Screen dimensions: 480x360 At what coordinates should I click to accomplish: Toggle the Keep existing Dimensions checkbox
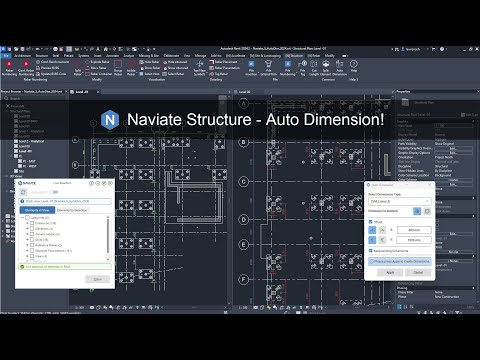[x=371, y=251]
